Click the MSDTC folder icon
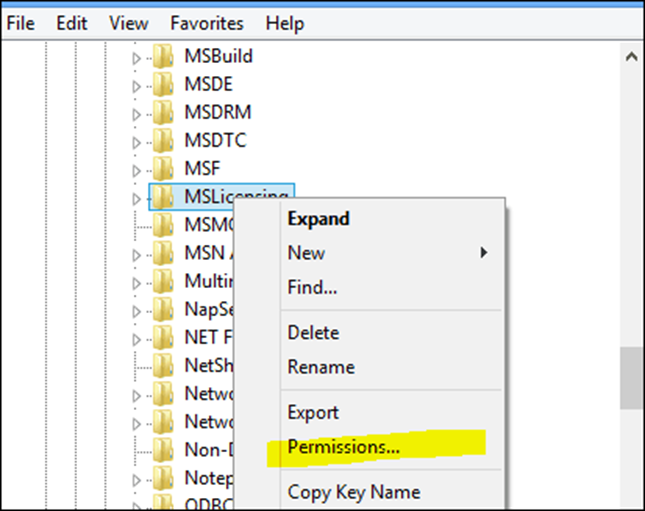 (163, 140)
